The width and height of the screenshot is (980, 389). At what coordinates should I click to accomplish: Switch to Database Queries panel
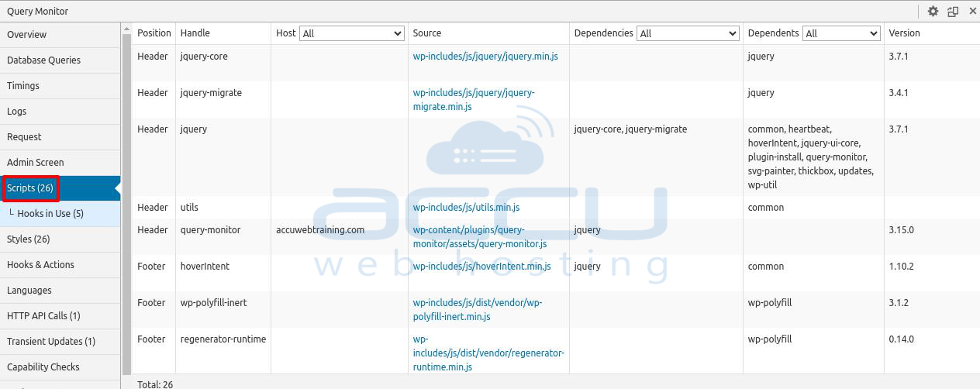(60, 60)
